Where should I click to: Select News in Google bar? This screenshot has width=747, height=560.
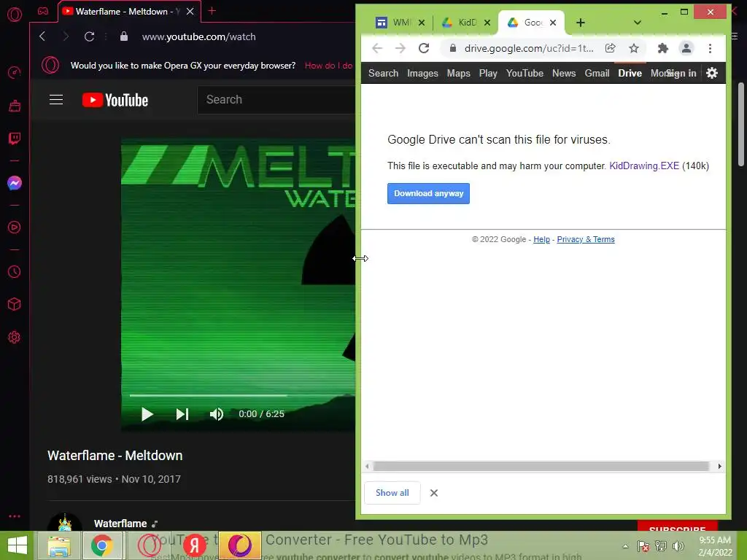(564, 74)
